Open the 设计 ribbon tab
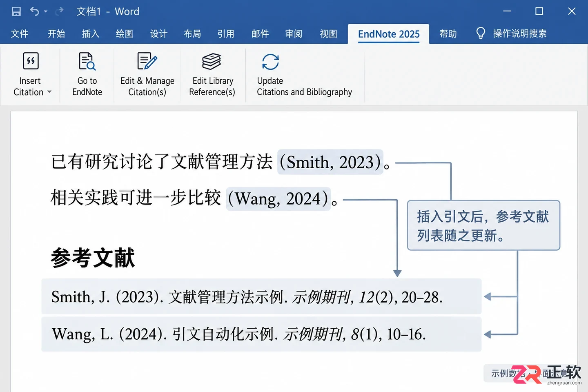Image resolution: width=588 pixels, height=392 pixels. [159, 33]
